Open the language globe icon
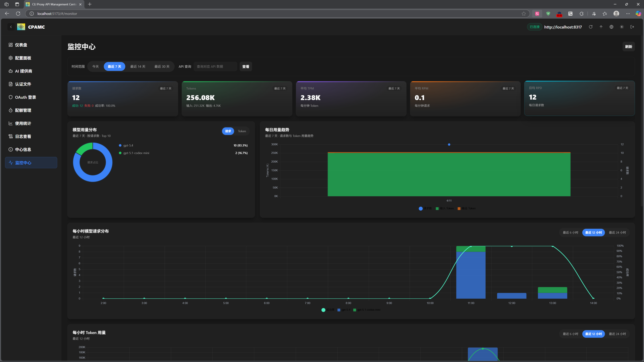The width and height of the screenshot is (644, 362). click(611, 27)
